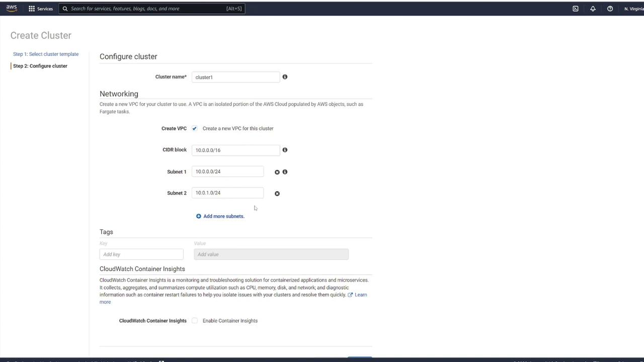644x362 pixels.
Task: Click the Subnet 1 input field
Action: click(x=227, y=171)
